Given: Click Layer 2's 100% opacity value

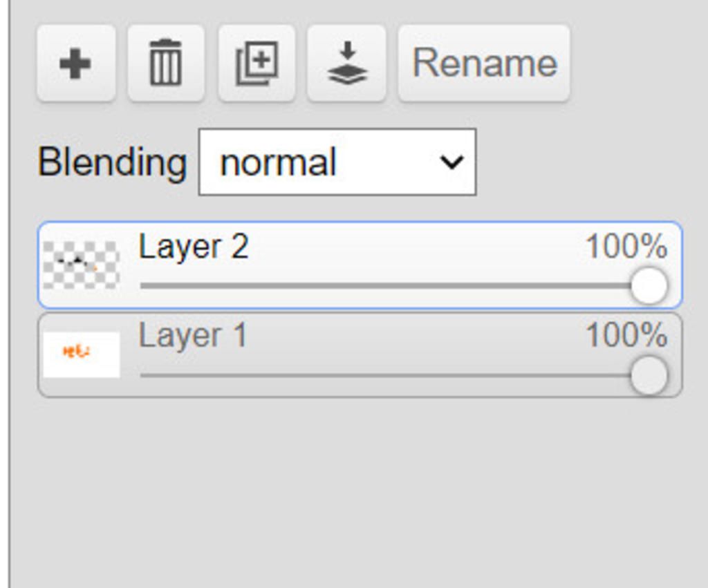Looking at the screenshot, I should [x=626, y=247].
